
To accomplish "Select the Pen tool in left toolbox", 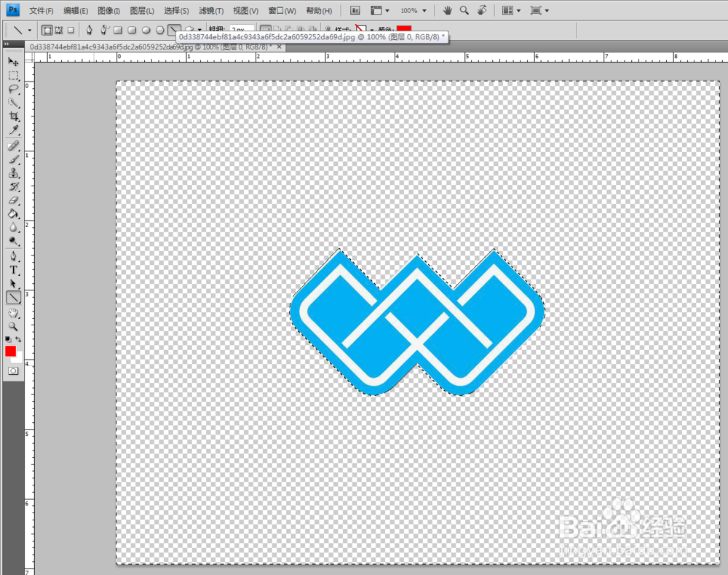I will pyautogui.click(x=13, y=256).
